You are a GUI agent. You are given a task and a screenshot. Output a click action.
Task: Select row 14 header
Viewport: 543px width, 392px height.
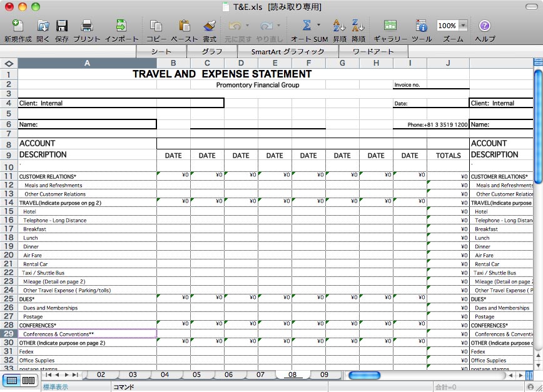[9, 203]
